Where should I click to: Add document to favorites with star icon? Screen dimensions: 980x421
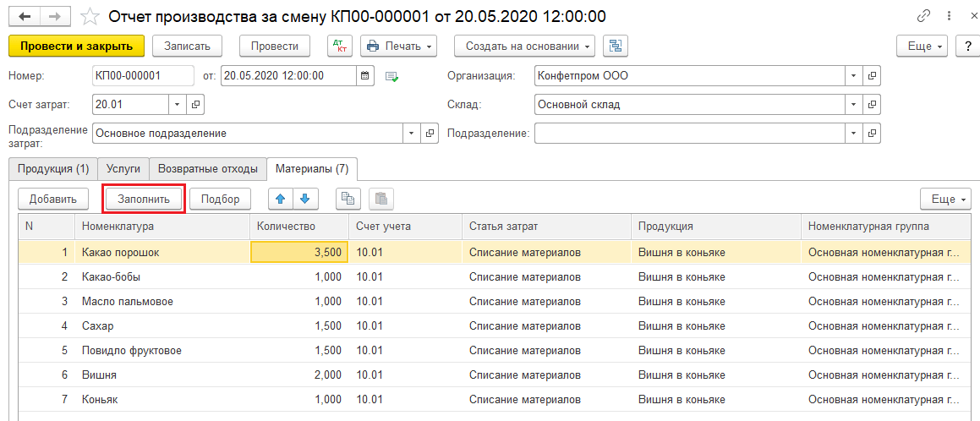click(90, 17)
